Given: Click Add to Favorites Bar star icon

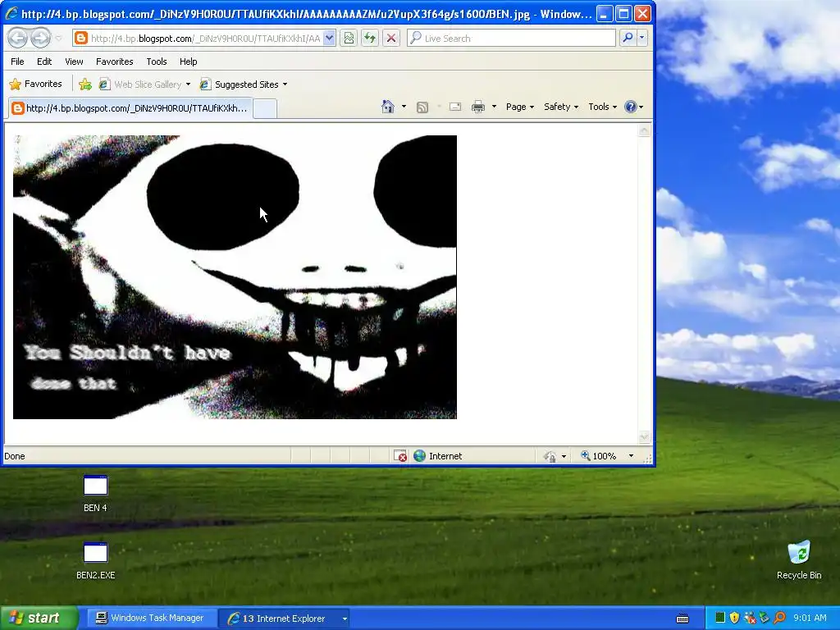Looking at the screenshot, I should coord(85,84).
